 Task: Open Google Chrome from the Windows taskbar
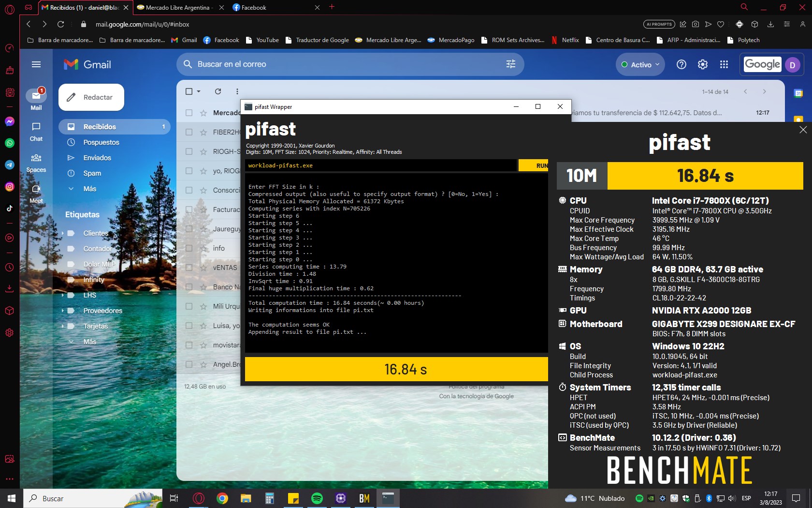[x=222, y=498]
